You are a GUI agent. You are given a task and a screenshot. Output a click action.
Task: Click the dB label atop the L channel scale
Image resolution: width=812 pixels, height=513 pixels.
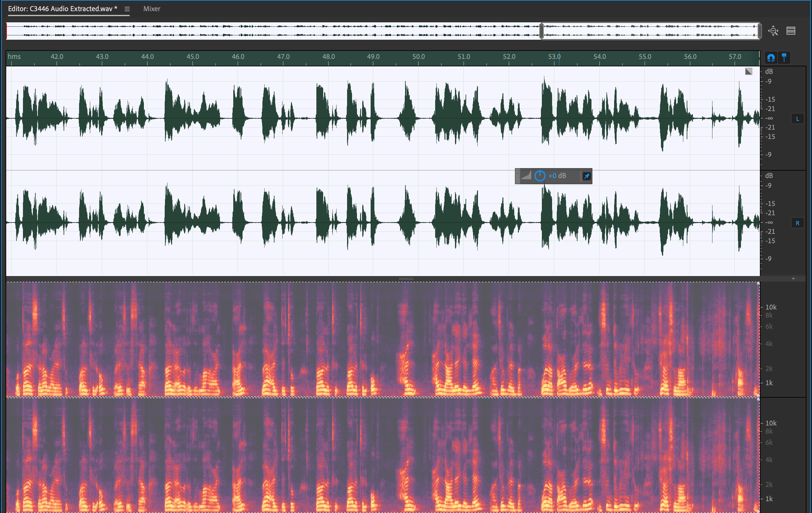pyautogui.click(x=769, y=71)
